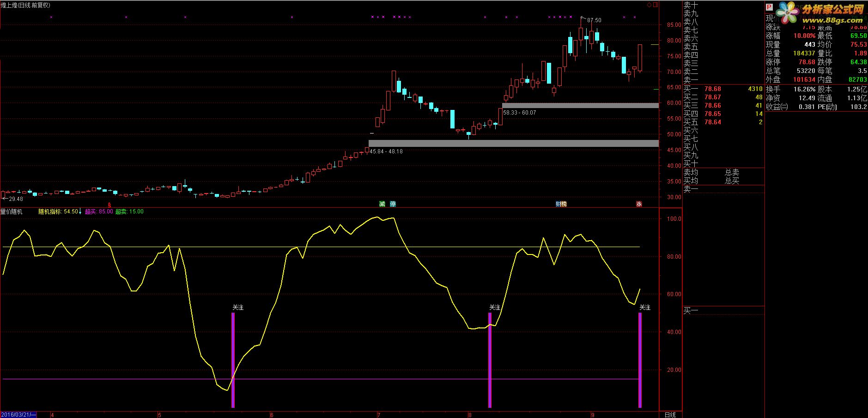Click the 净资 value 12.49
The width and height of the screenshot is (868, 418).
pos(807,98)
